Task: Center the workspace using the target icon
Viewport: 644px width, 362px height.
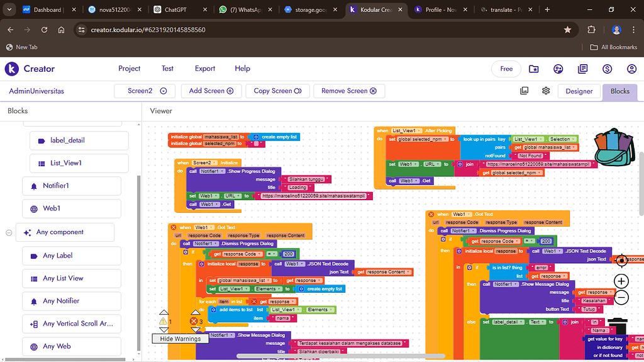Action: (x=621, y=260)
